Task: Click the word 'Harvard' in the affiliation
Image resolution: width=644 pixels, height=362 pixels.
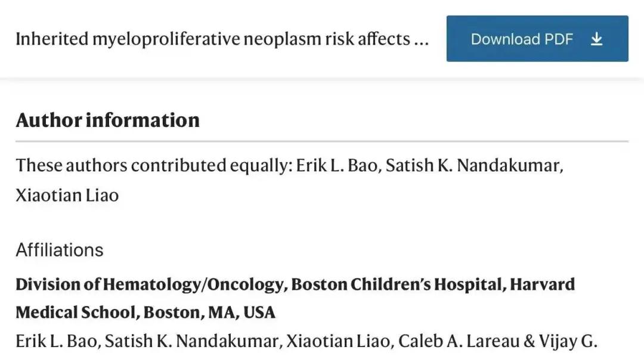Action: click(542, 284)
